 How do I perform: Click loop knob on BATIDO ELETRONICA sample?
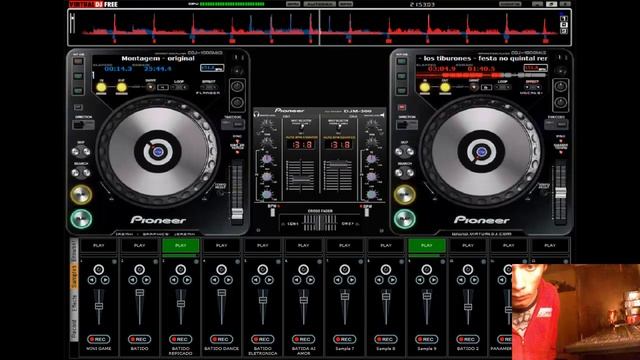point(262,269)
